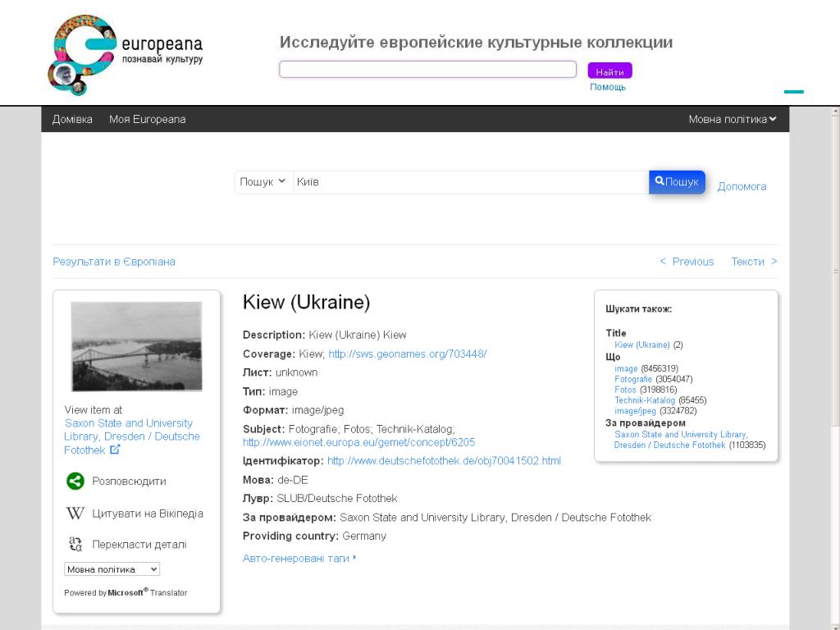The image size is (840, 630).
Task: Click Розповсюдити share link
Action: coord(129,481)
